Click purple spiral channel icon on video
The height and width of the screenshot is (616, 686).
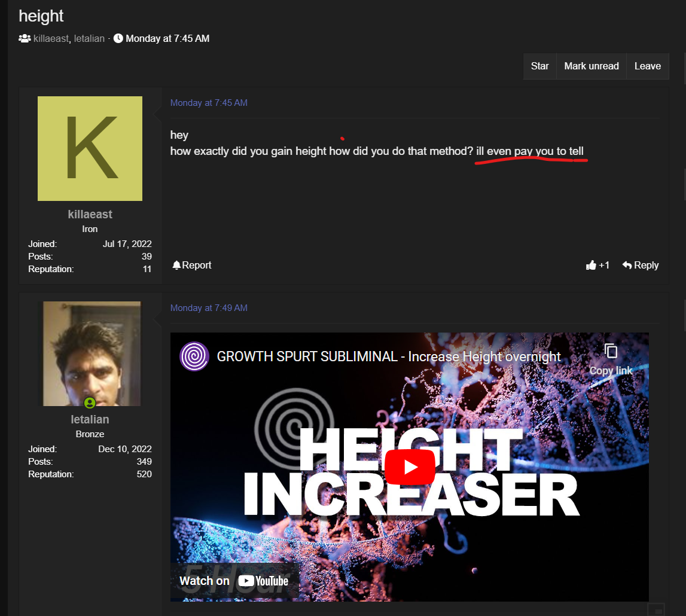[194, 356]
